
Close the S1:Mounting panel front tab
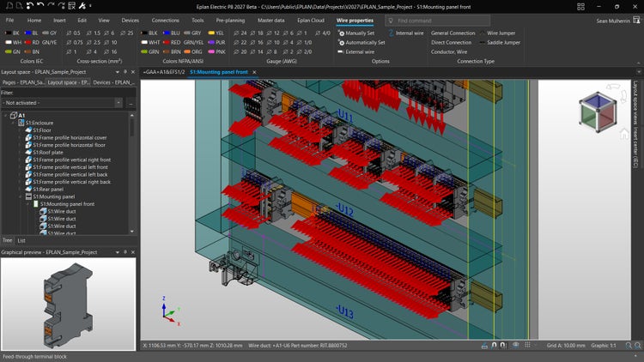[x=254, y=72]
